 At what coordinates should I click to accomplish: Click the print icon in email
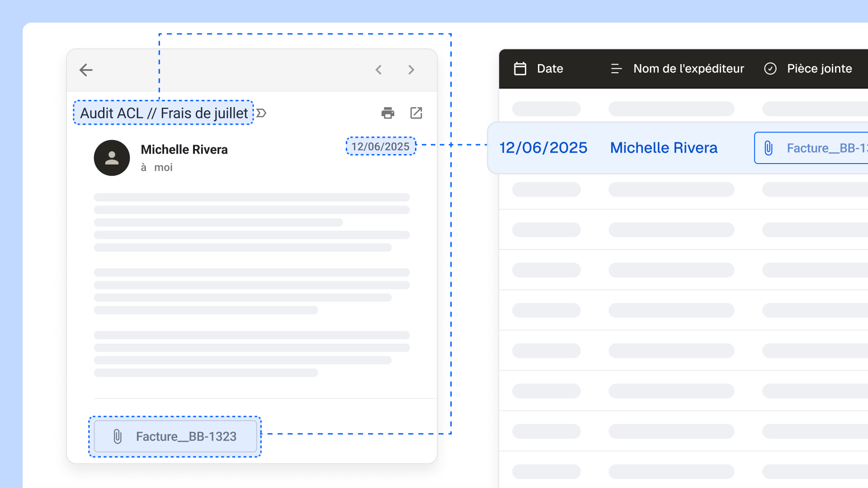(x=387, y=113)
